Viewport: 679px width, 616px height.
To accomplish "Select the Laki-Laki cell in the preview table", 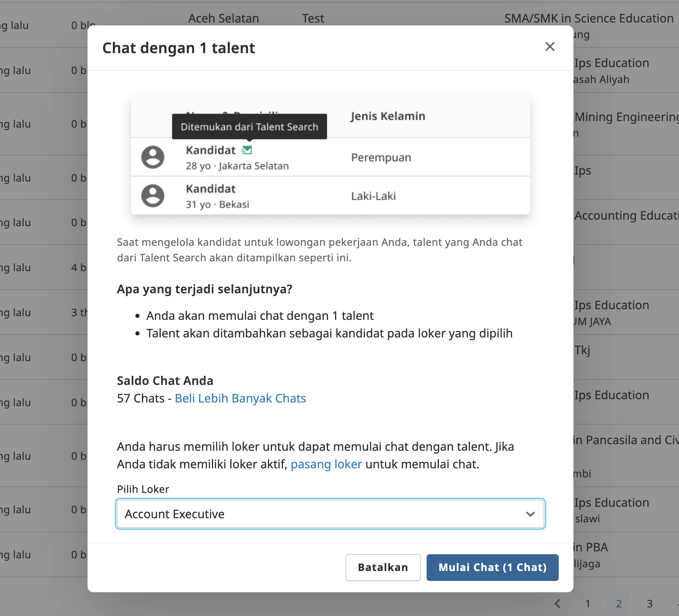I will [x=373, y=196].
